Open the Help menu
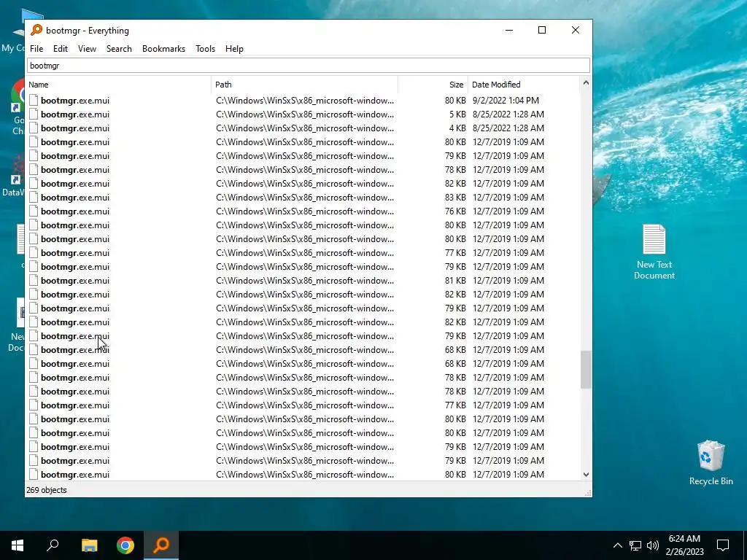Viewport: 747px width, 560px height. pos(234,49)
